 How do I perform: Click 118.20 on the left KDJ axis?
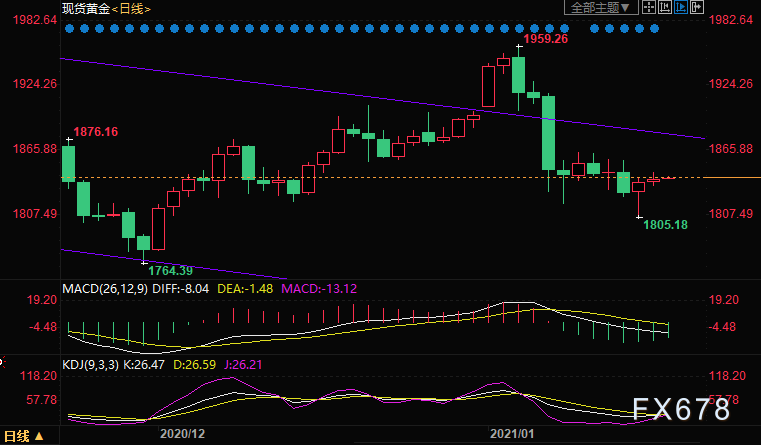tap(38, 376)
